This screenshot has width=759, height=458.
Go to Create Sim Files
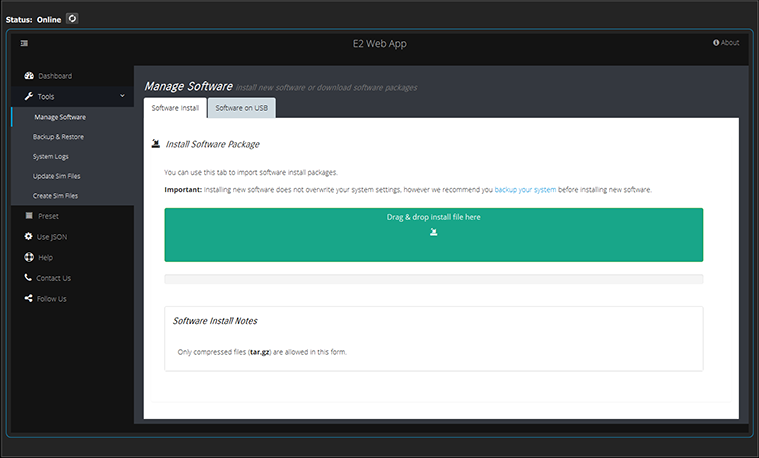(x=73, y=196)
